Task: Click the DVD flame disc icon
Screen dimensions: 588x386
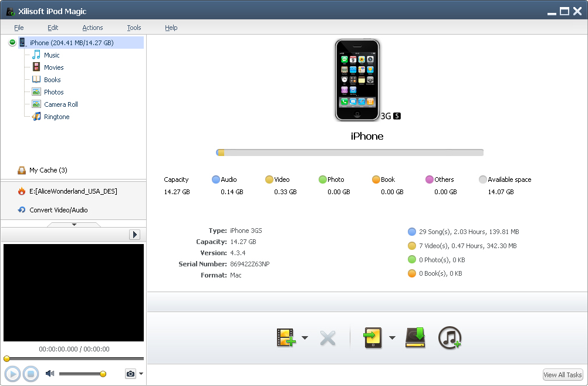Action: point(22,191)
